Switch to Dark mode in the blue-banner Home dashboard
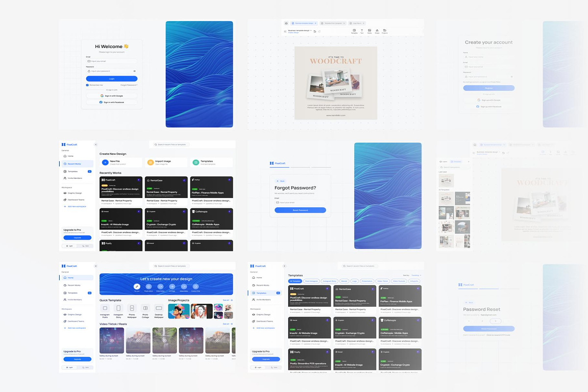Viewport: 588px width, 392px height. (x=84, y=367)
